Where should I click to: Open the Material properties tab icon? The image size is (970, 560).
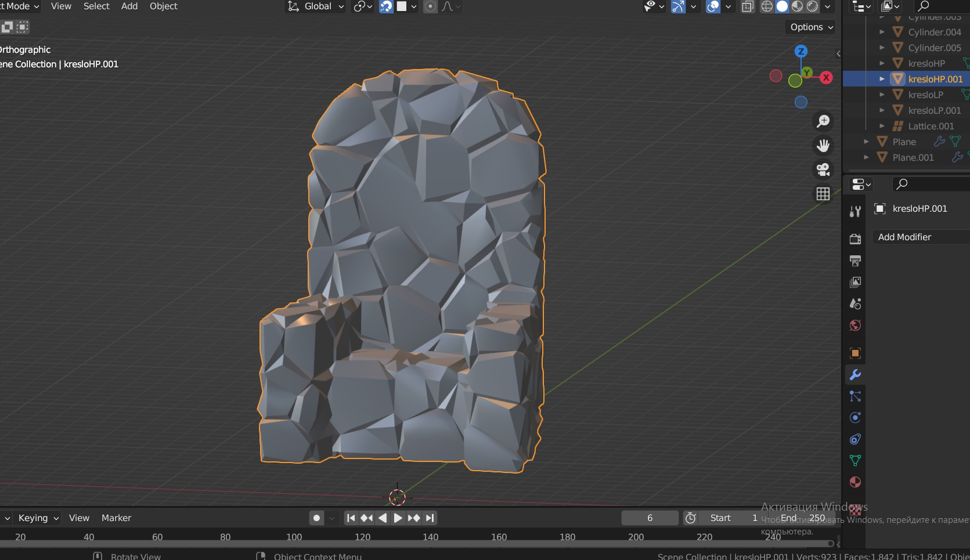[855, 482]
